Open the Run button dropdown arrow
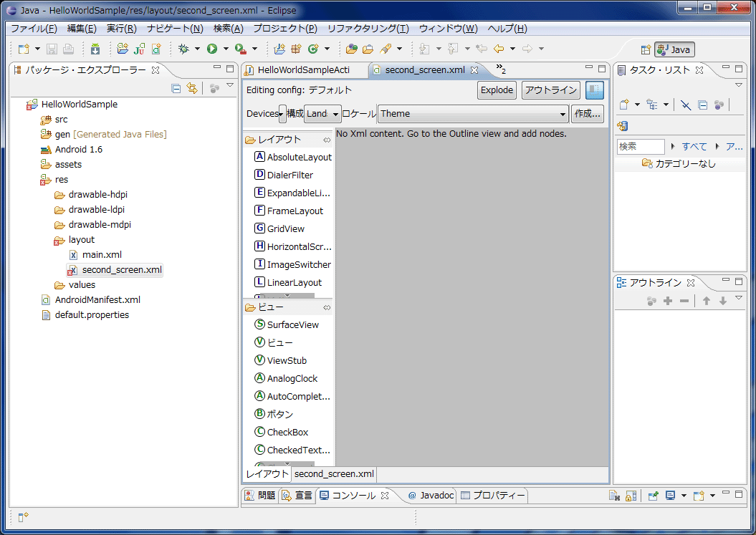 226,49
